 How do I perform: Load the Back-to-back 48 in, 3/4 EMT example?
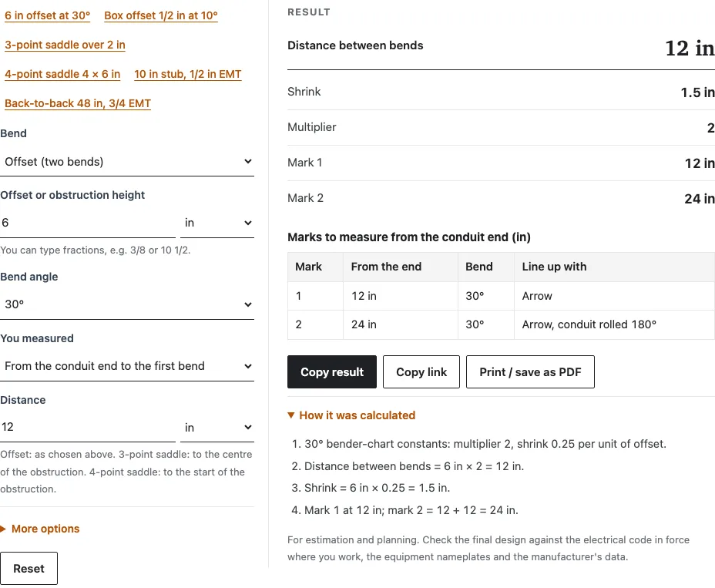pos(78,103)
